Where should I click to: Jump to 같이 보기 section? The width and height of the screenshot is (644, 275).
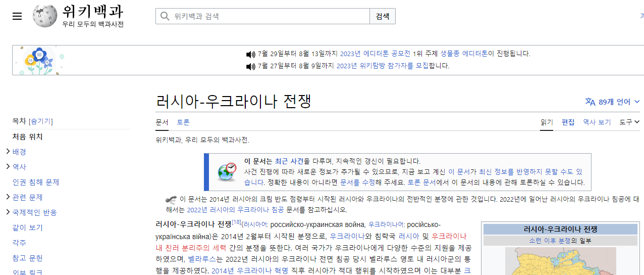[x=28, y=227]
